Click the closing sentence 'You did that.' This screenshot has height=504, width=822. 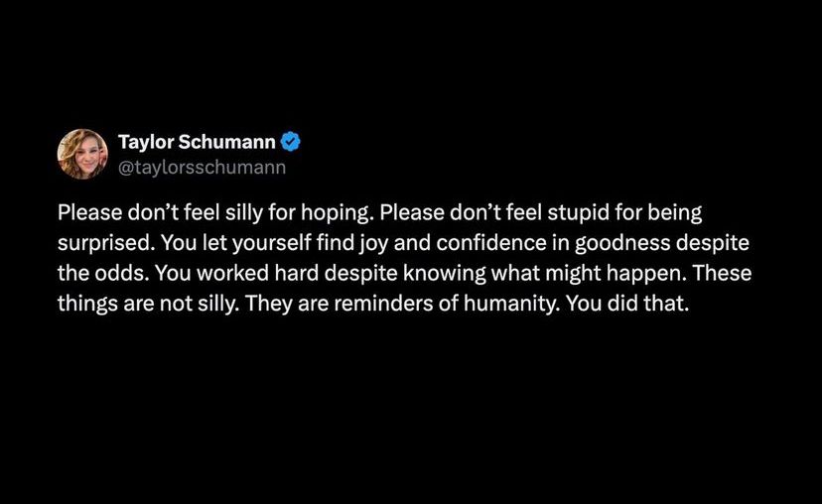[627, 303]
